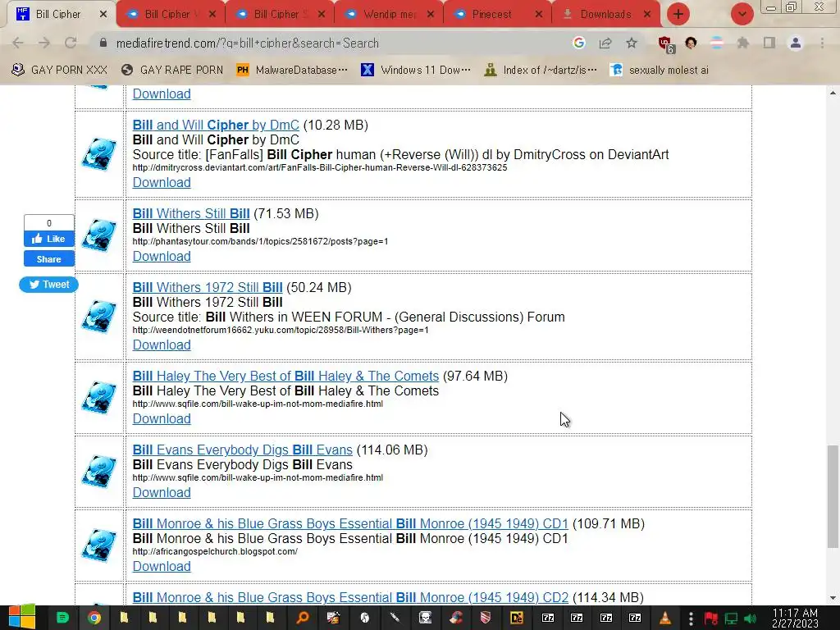Close the Pinecest tab
Image resolution: width=840 pixels, height=630 pixels.
[x=539, y=15]
